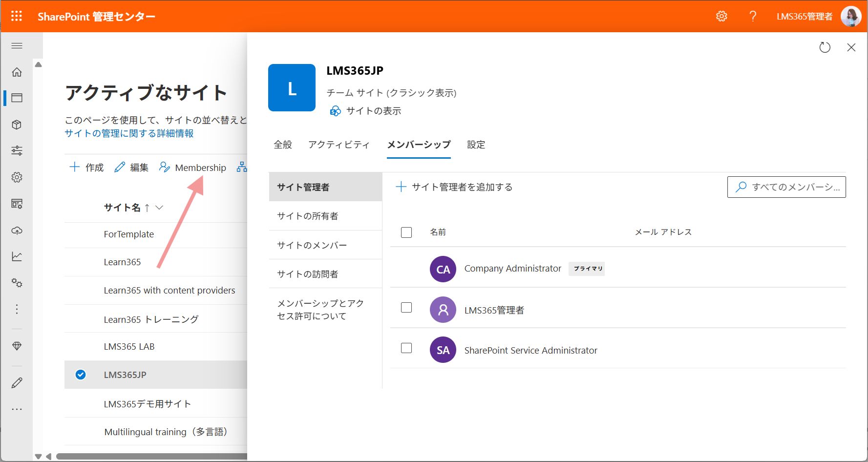
Task: Click the プライマリ badge
Action: (x=587, y=269)
